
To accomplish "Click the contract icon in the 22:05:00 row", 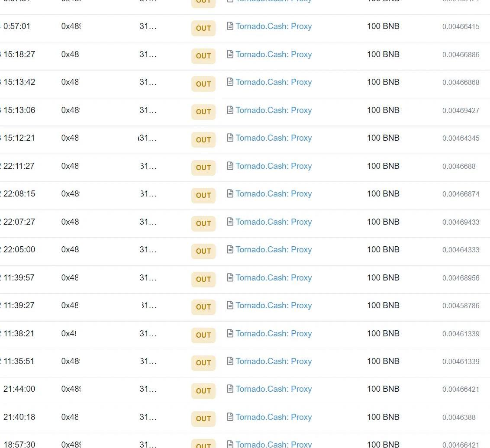I will 230,249.
